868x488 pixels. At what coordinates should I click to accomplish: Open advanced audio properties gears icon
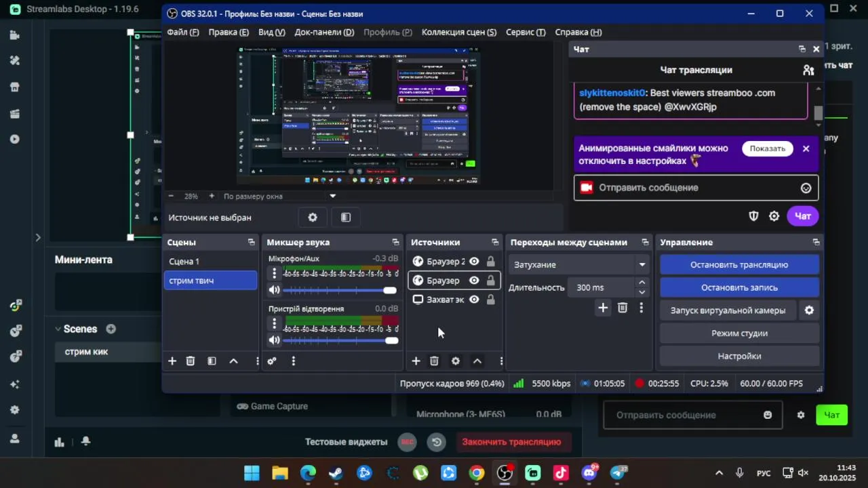[272, 361]
